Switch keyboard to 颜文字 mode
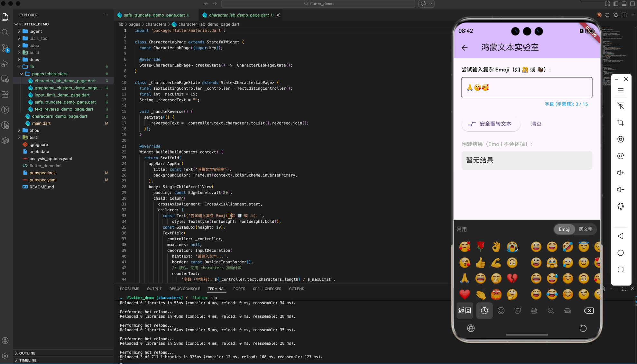Screen dimensions: 637x364 (x=585, y=229)
